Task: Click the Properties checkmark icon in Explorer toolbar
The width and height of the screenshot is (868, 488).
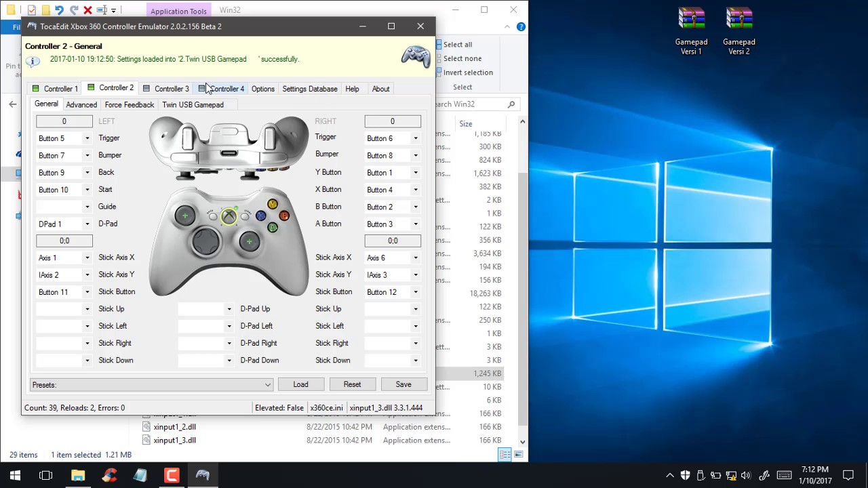Action: click(31, 10)
